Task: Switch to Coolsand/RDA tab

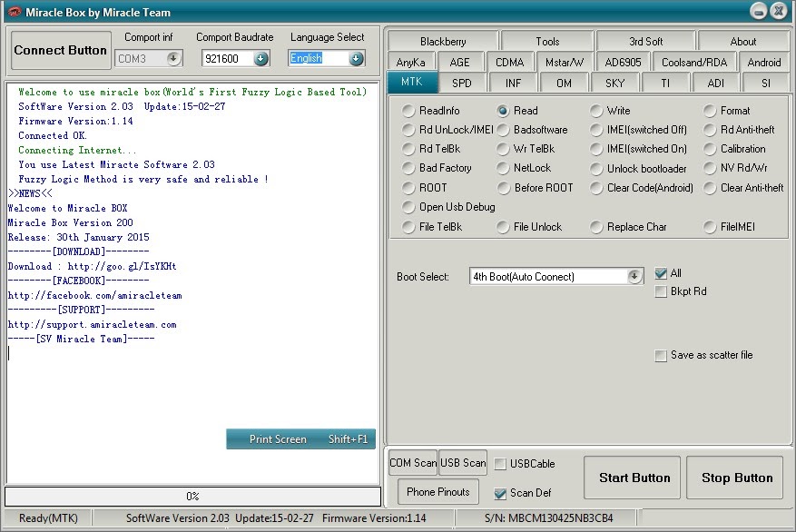Action: click(x=694, y=62)
